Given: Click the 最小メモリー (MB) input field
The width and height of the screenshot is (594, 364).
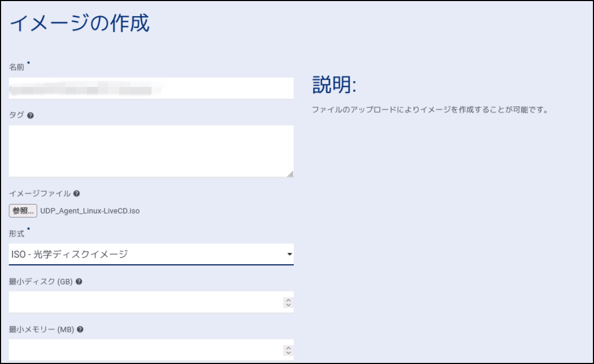Looking at the screenshot, I should [x=145, y=350].
